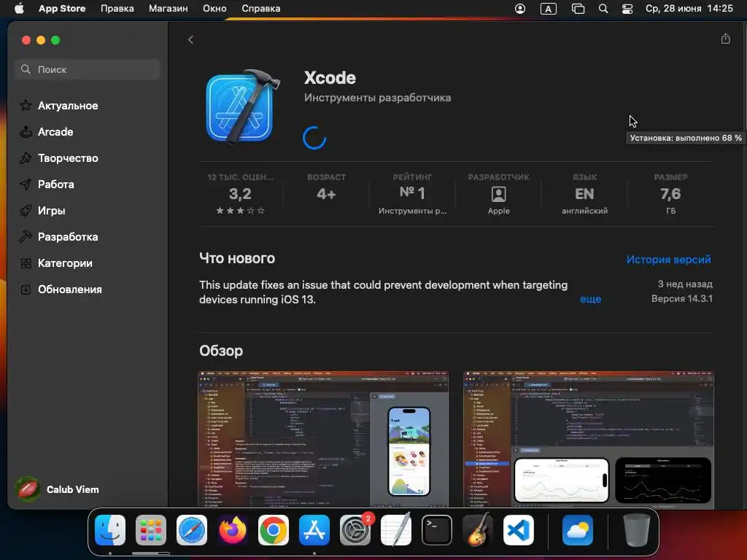Open the Правка menu
The width and height of the screenshot is (747, 560).
pos(117,9)
